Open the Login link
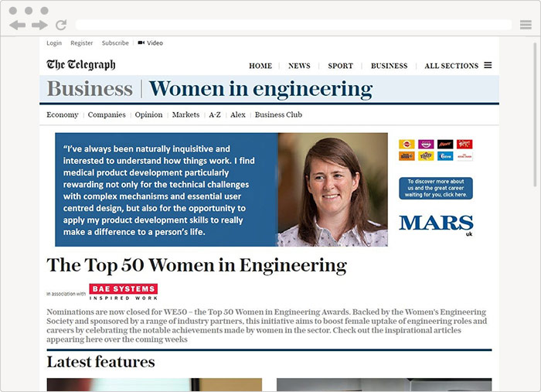This screenshot has width=541, height=392. pyautogui.click(x=54, y=43)
